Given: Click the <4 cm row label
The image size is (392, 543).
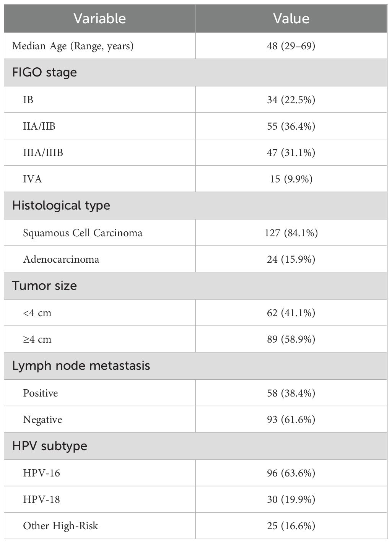Looking at the screenshot, I should click(x=37, y=313).
